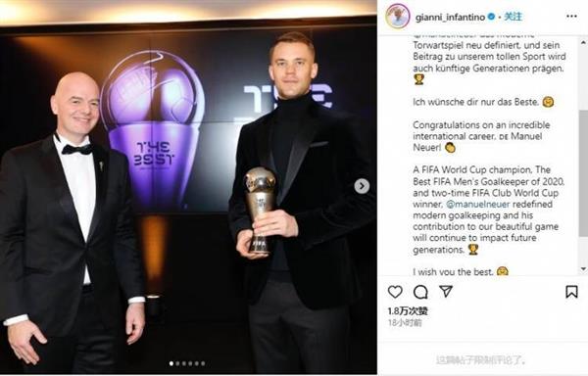The height and width of the screenshot is (376, 588).
Task: Click the blue verified badge
Action: 491,17
